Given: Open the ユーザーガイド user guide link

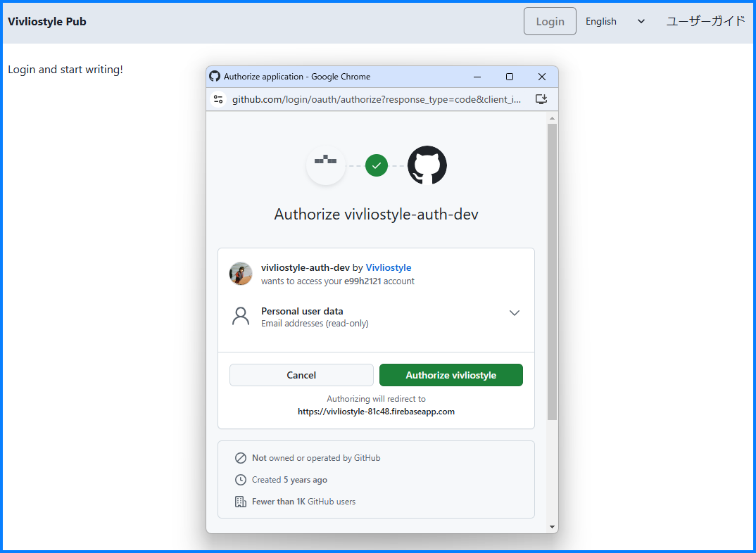Looking at the screenshot, I should 705,21.
